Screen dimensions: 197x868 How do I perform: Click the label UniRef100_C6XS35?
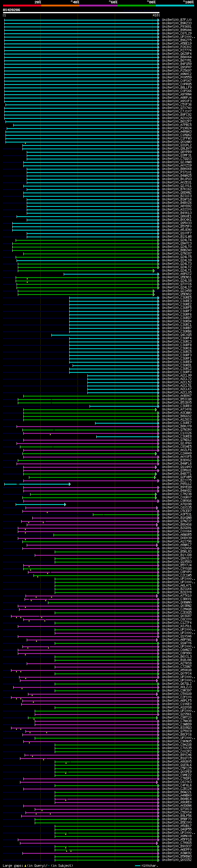tap(176, 508)
